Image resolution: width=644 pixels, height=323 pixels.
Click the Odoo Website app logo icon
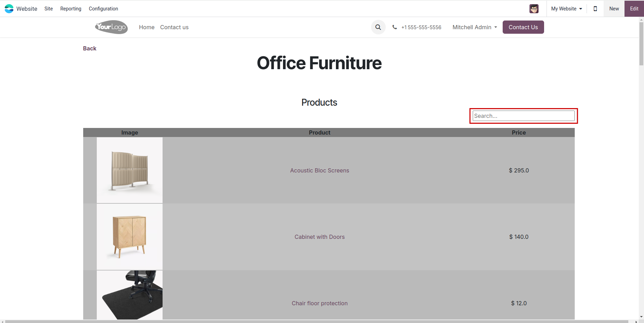pos(9,9)
